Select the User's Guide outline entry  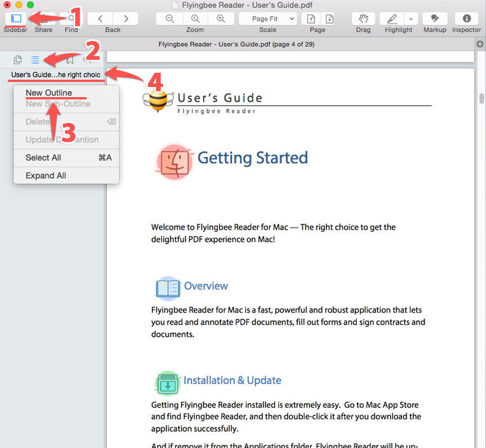[56, 75]
